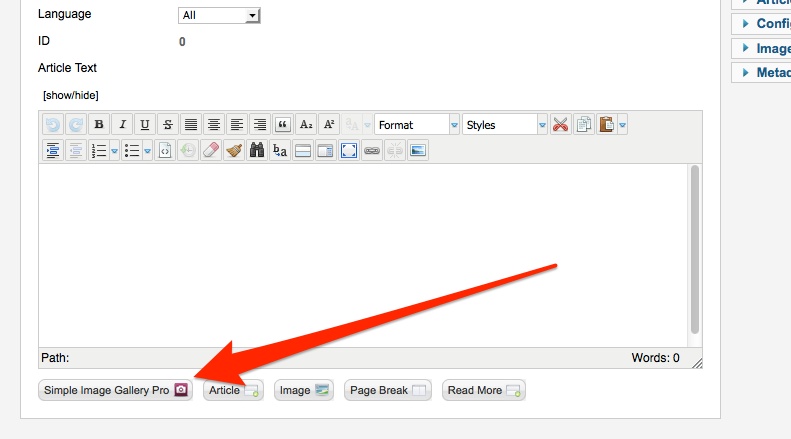Expand the change-case options arrow
The height and width of the screenshot is (439, 791).
click(367, 125)
